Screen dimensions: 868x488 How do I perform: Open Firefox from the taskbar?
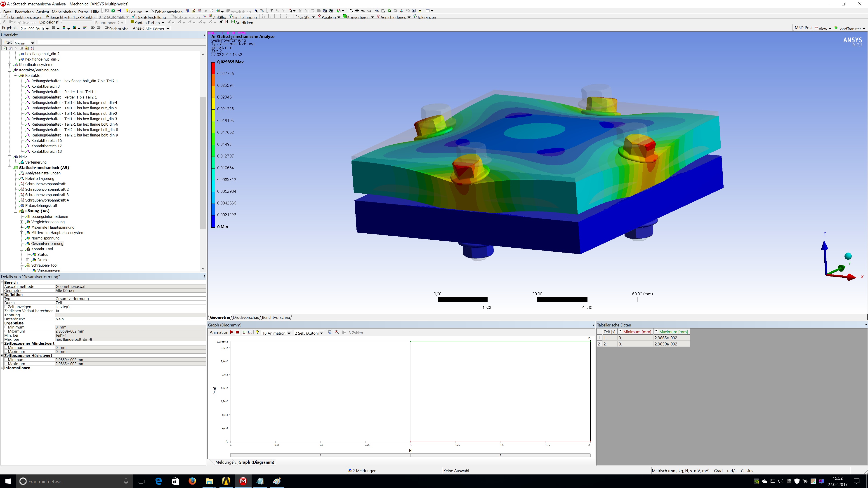tap(192, 481)
